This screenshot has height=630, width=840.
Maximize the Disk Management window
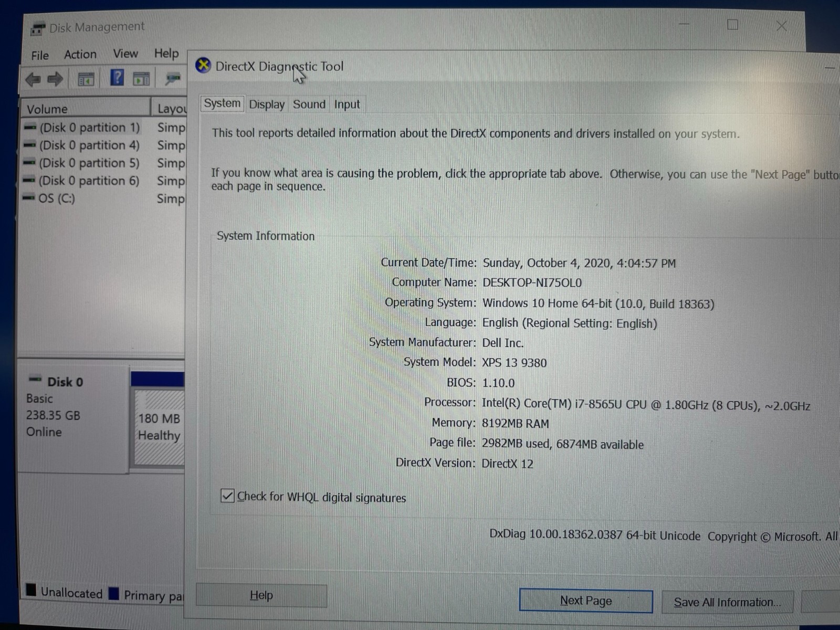(732, 24)
